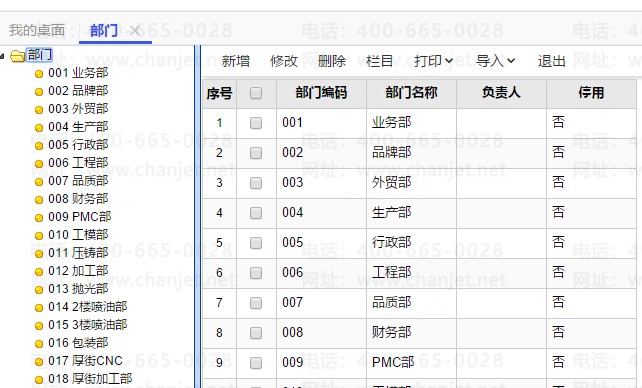Click the 新增 toolbar button
Screen dimensions: 642x388
(x=235, y=61)
